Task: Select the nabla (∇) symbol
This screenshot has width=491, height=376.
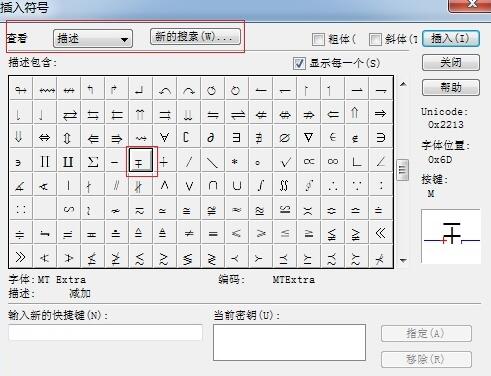Action: pos(308,137)
